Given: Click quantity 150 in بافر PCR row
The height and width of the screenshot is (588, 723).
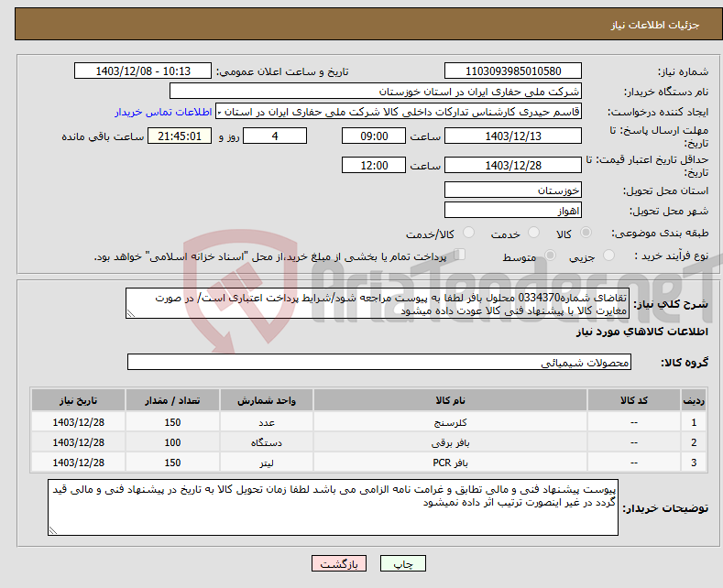Looking at the screenshot, I should coord(172,463).
